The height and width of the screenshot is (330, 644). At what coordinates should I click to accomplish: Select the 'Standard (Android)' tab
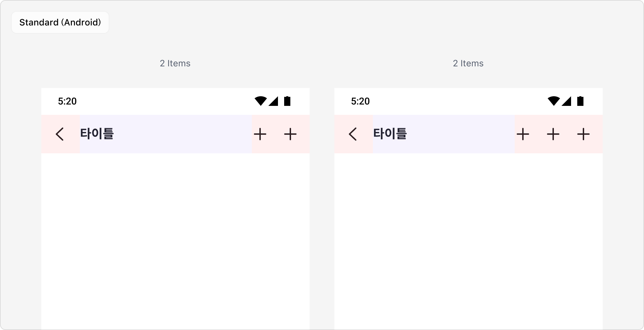(x=60, y=22)
